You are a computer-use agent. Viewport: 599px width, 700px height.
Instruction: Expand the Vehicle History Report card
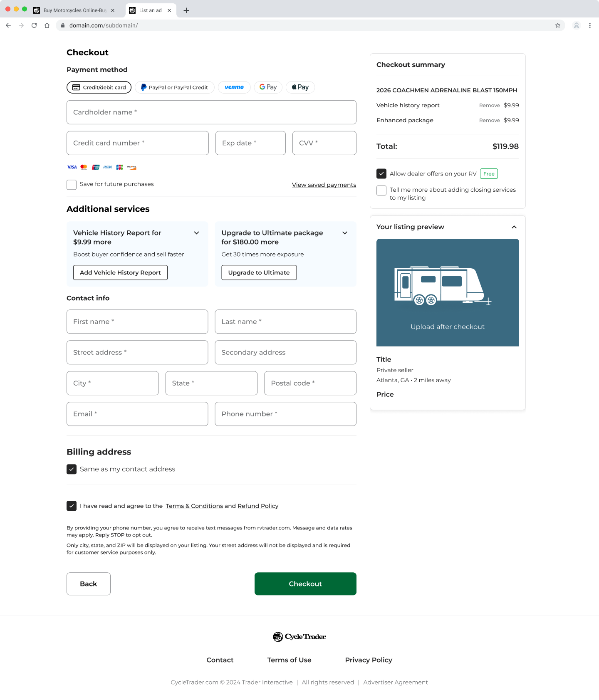tap(197, 233)
